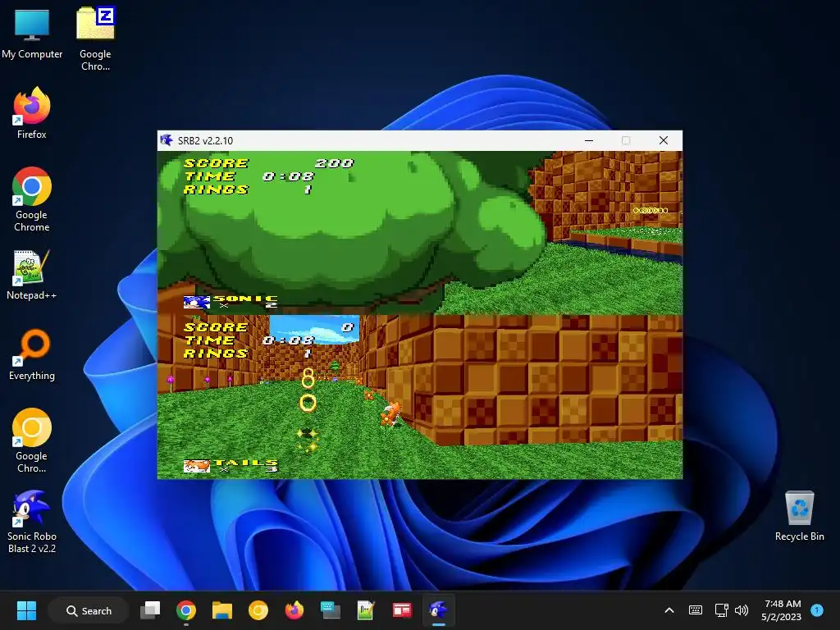Open File Explorer from the taskbar
This screenshot has width=840, height=630.
[221, 610]
